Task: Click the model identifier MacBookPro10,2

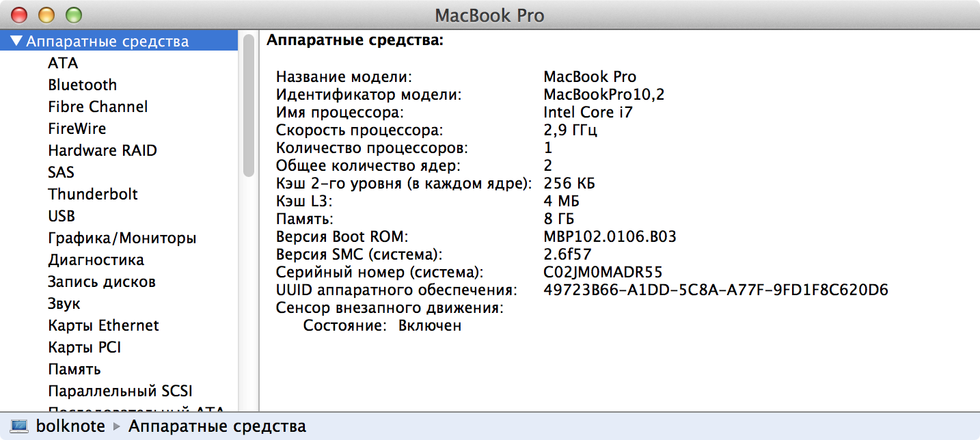Action: [x=603, y=94]
